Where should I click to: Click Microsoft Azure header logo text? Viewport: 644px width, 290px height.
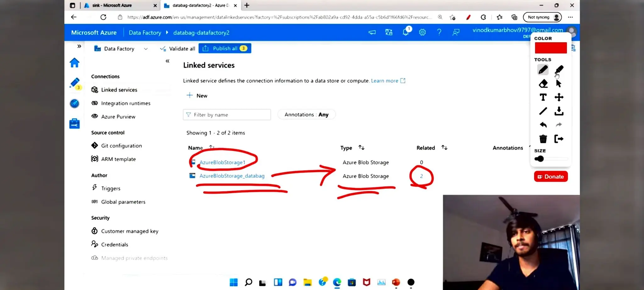[94, 33]
